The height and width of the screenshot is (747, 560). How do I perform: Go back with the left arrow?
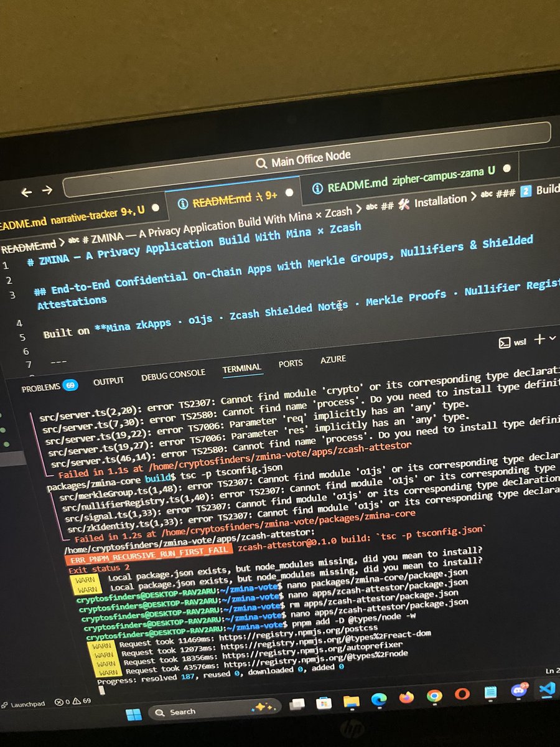pyautogui.click(x=26, y=192)
